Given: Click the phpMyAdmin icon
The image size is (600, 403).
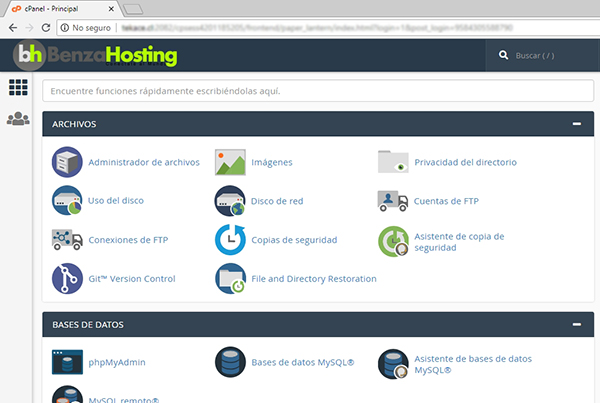Looking at the screenshot, I should click(67, 362).
